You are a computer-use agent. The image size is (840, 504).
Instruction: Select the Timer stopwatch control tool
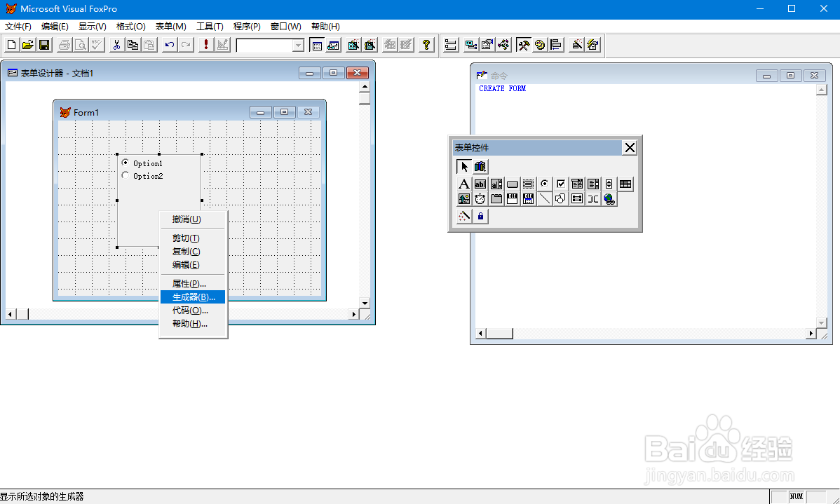(x=480, y=199)
